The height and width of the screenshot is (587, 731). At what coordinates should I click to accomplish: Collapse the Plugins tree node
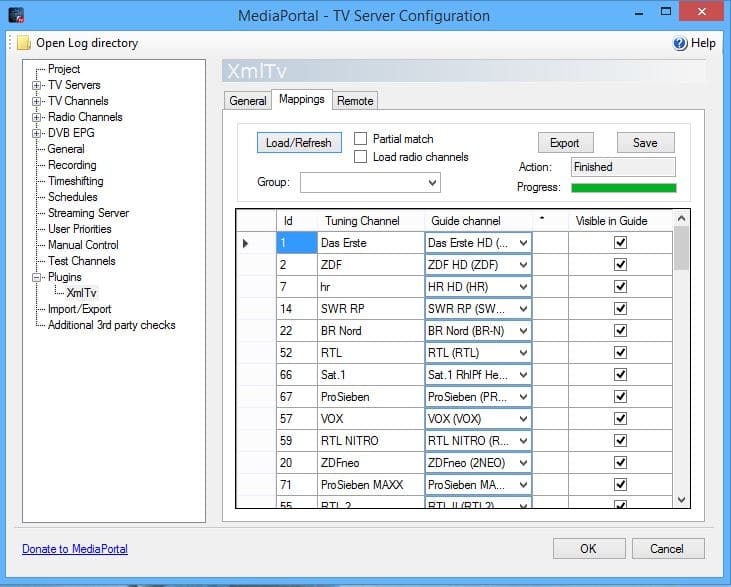point(37,277)
